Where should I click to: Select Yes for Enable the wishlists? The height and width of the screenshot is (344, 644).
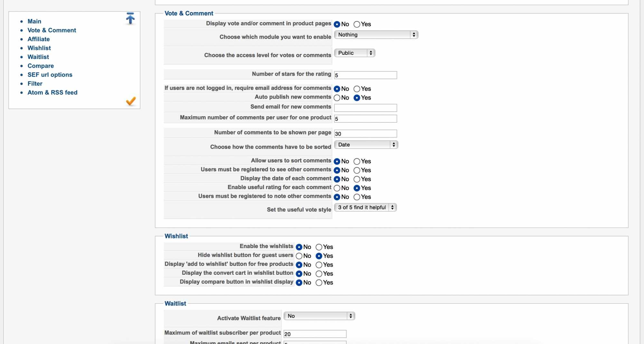pos(319,247)
